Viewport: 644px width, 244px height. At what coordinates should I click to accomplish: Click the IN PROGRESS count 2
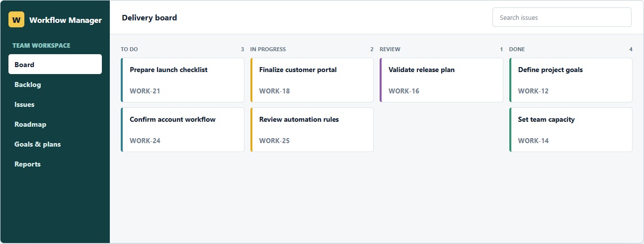pyautogui.click(x=372, y=49)
